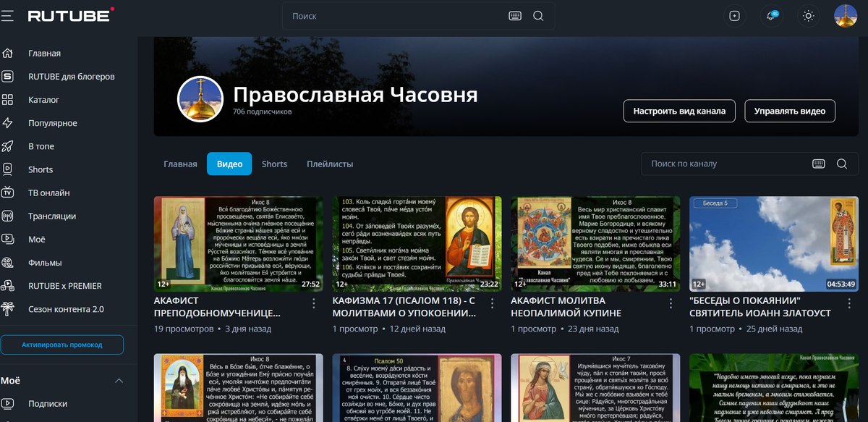This screenshot has width=868, height=422.
Task: Collapse the Моё sidebar section
Action: [x=119, y=381]
